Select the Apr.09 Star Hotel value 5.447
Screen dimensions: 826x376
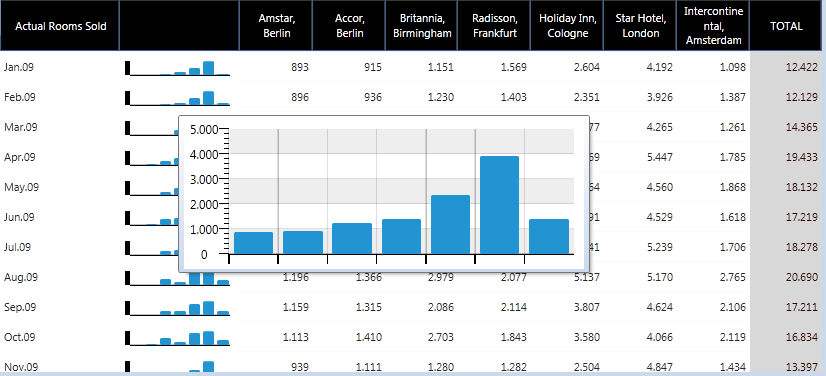click(658, 157)
